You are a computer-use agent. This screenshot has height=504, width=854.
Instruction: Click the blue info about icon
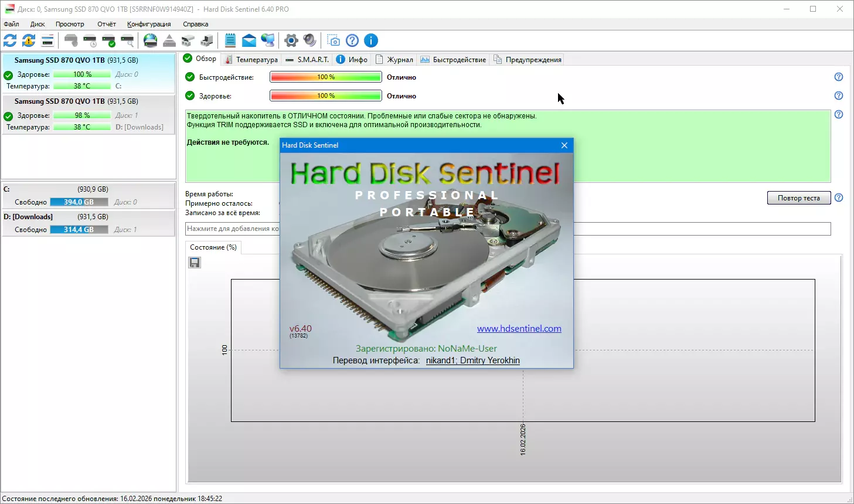click(x=371, y=40)
